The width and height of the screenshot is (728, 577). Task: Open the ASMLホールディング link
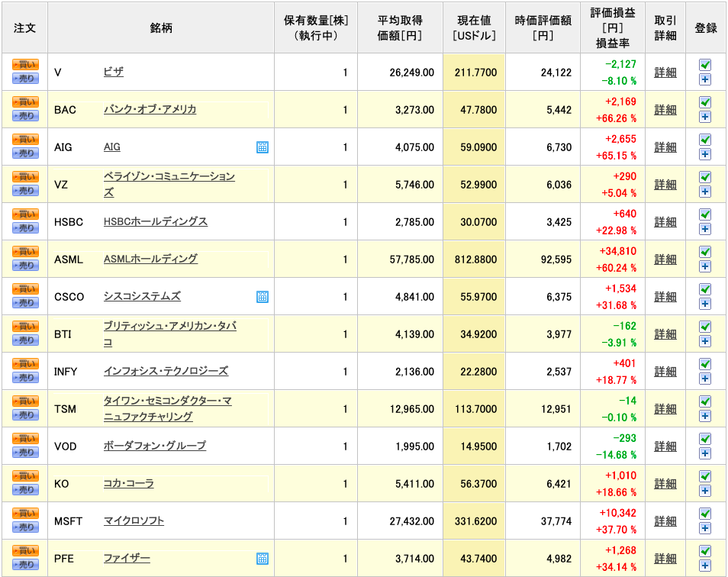(x=150, y=259)
